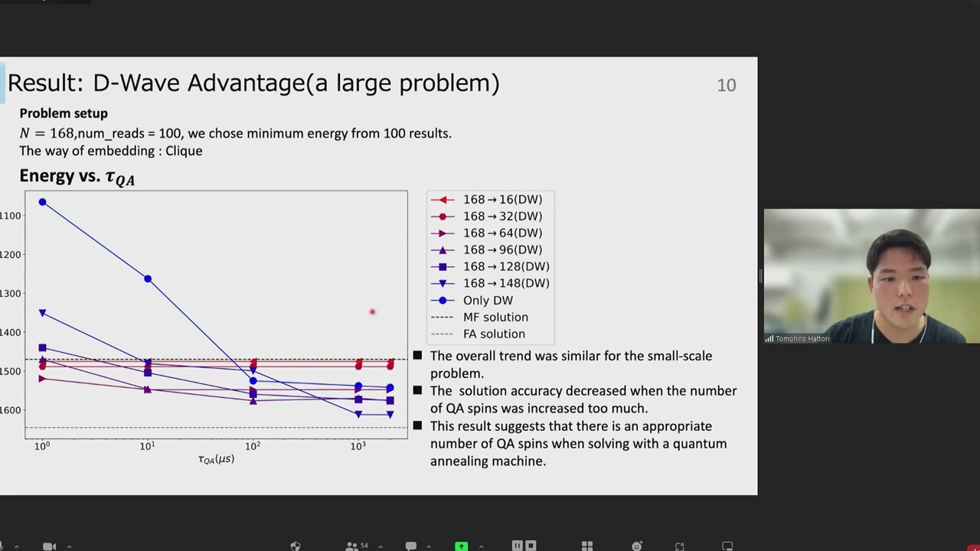Click the Whiteboard icon in the meeting toolbar

coord(728,546)
